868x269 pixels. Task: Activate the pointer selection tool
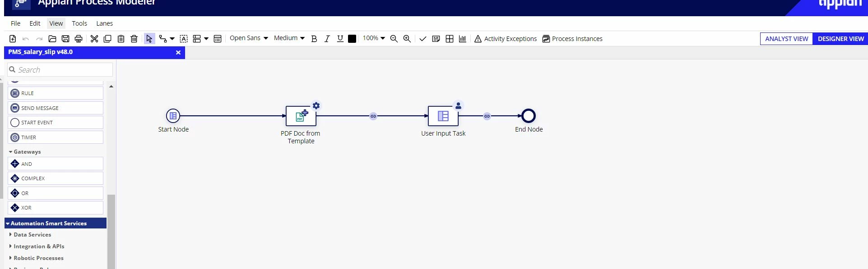pos(149,39)
